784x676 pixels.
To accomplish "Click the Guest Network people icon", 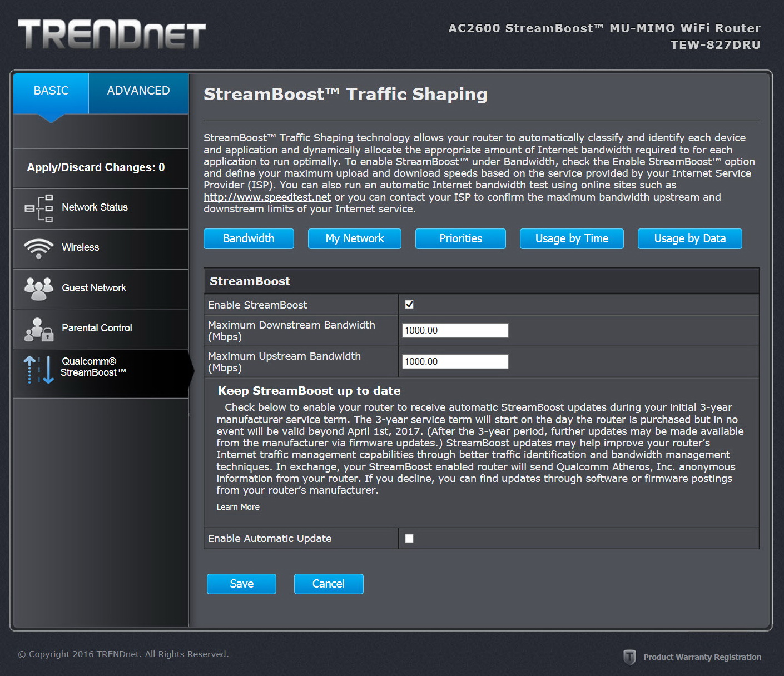I will pos(38,289).
